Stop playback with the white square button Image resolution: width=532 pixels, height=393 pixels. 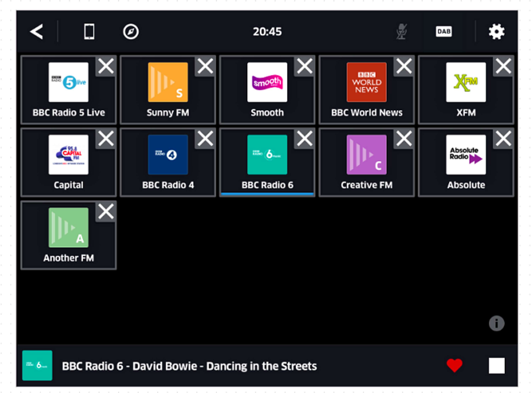click(x=497, y=366)
